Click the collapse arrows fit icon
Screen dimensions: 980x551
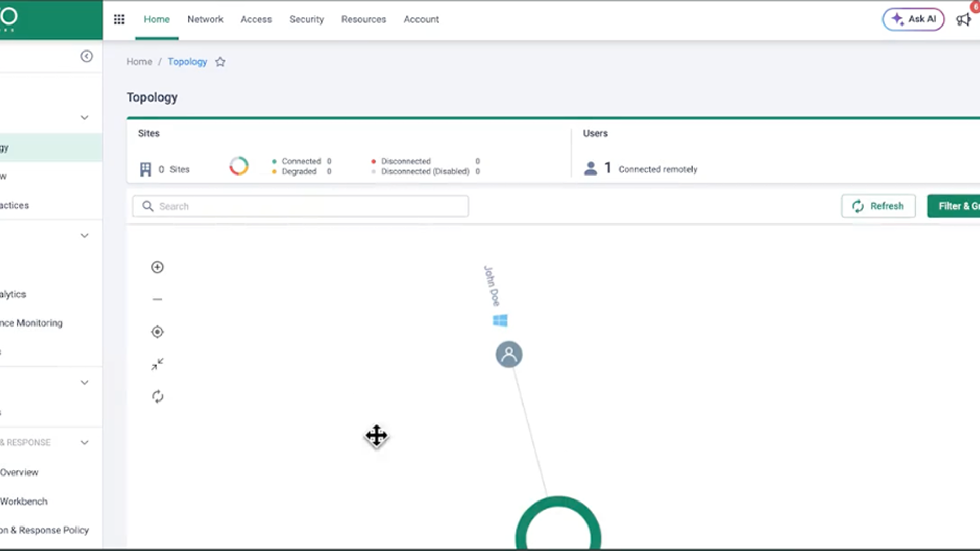(x=157, y=364)
